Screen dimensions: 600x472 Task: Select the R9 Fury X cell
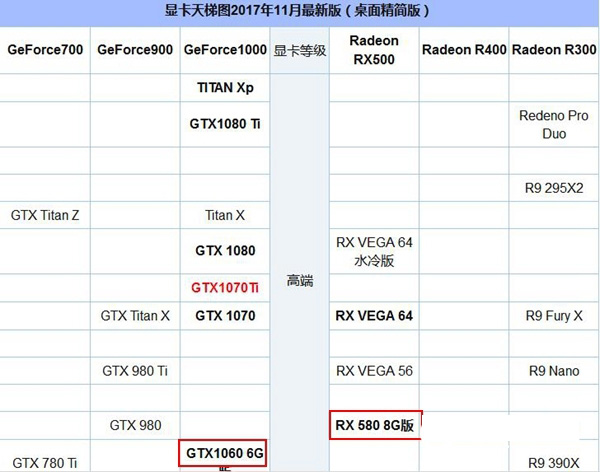[554, 316]
